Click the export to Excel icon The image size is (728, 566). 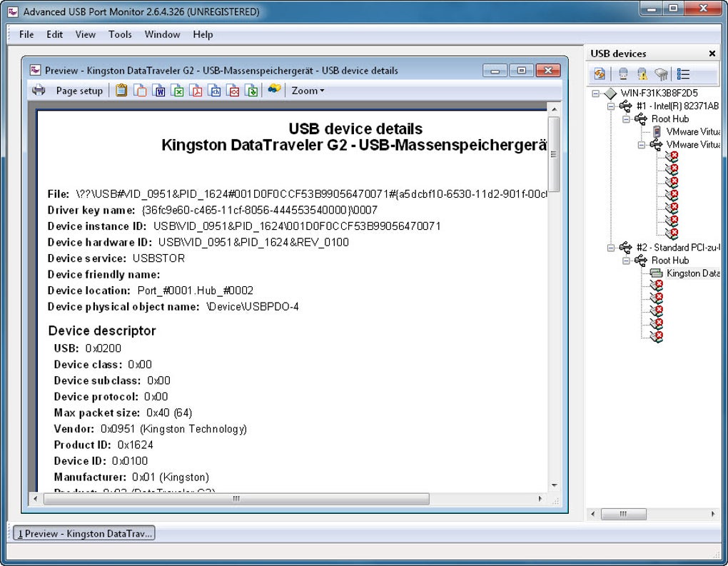pyautogui.click(x=177, y=90)
